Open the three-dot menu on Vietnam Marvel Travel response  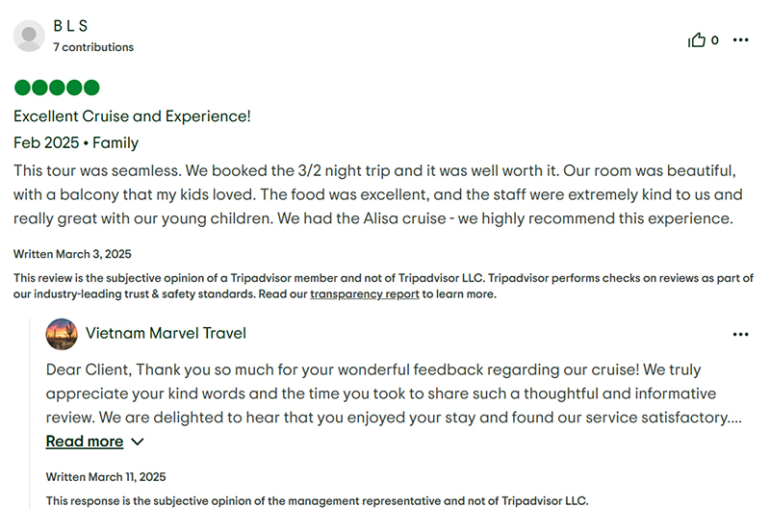(740, 334)
